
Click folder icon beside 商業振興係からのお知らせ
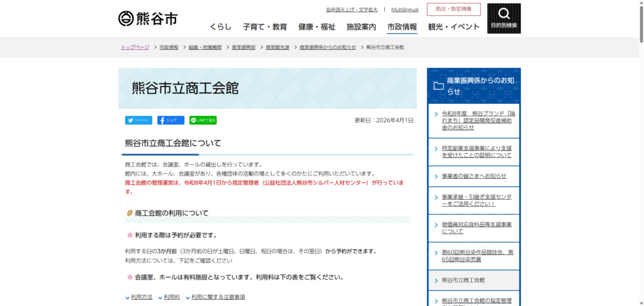click(x=438, y=86)
